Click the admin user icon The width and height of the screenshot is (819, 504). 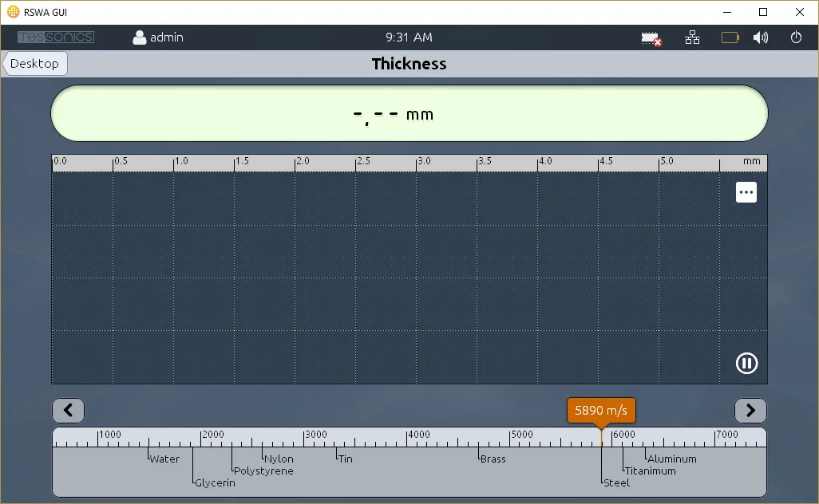click(140, 37)
